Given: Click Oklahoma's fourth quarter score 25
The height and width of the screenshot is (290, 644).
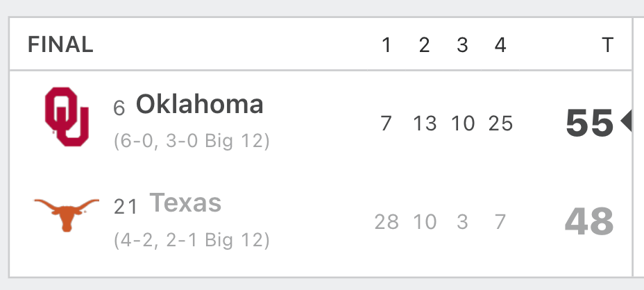Looking at the screenshot, I should click(x=500, y=123).
